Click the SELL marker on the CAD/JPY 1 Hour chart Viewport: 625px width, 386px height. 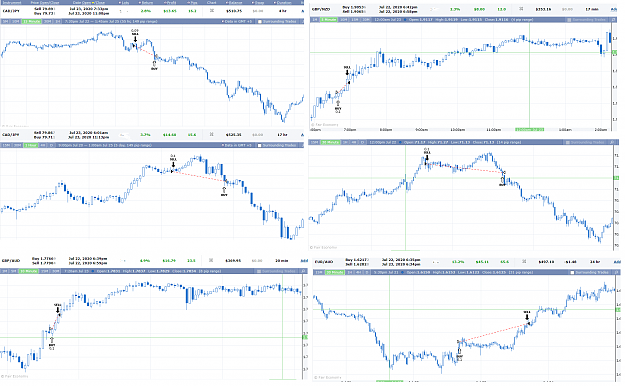(x=173, y=160)
